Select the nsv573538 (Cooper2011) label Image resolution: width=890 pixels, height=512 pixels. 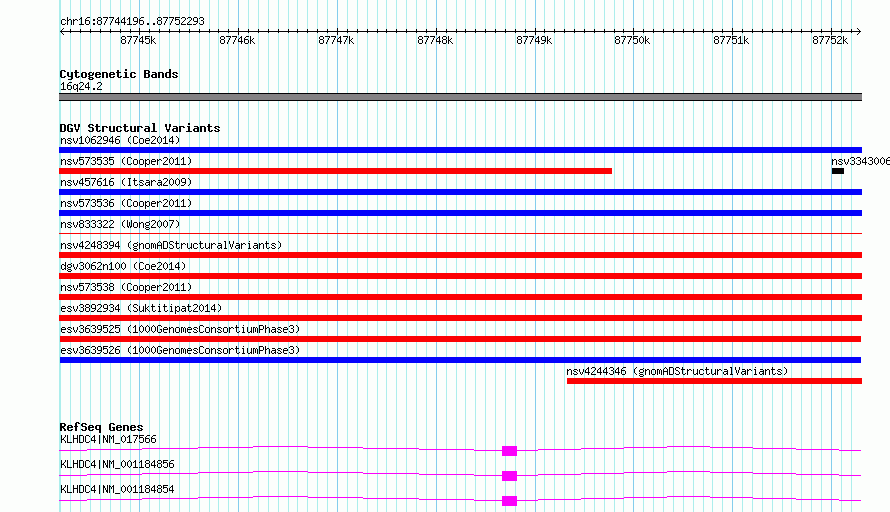(x=126, y=287)
